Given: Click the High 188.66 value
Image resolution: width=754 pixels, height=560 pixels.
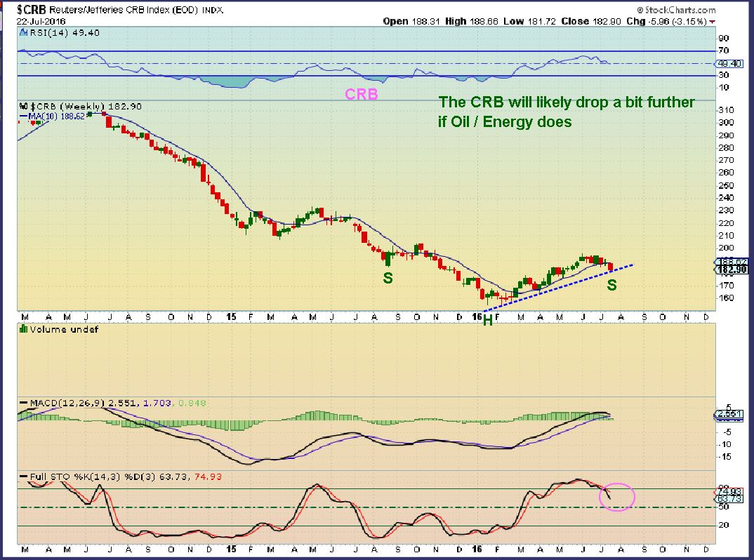Looking at the screenshot, I should coord(471,22).
